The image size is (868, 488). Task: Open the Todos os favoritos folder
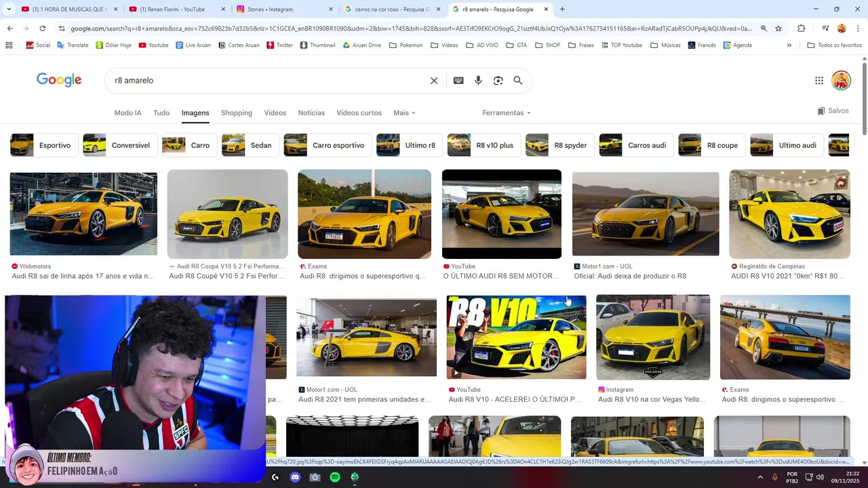[834, 45]
